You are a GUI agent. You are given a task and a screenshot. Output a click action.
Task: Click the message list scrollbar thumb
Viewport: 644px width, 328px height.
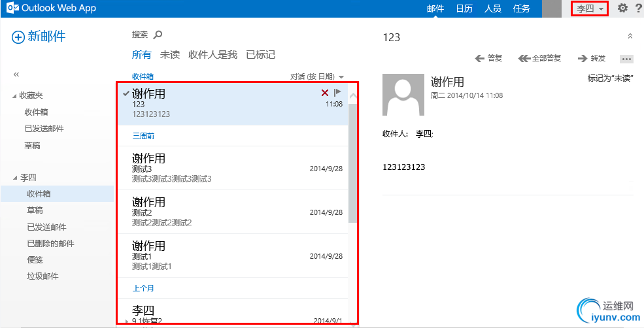click(x=352, y=163)
